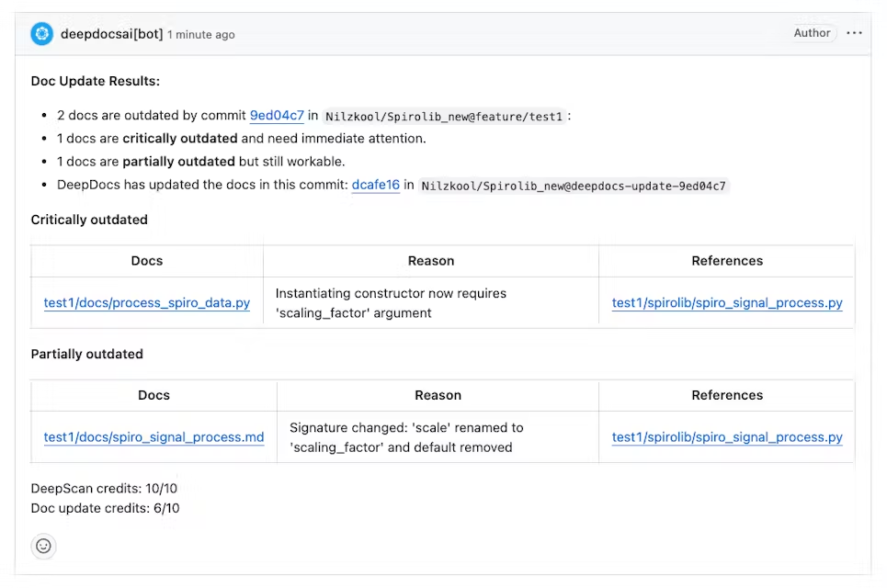Click '2 docs are outdated by commit' text
The image size is (887, 588).
click(151, 116)
